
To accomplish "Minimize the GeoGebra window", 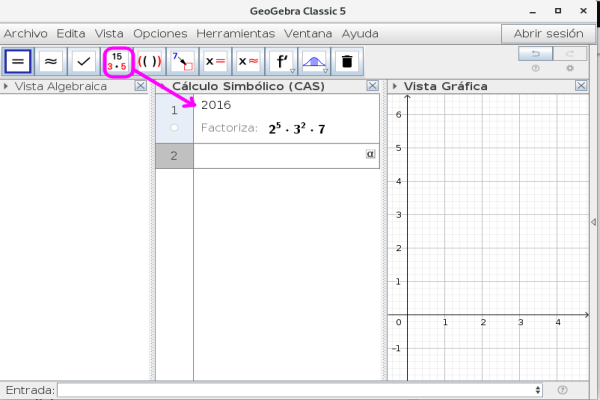I will click(532, 11).
